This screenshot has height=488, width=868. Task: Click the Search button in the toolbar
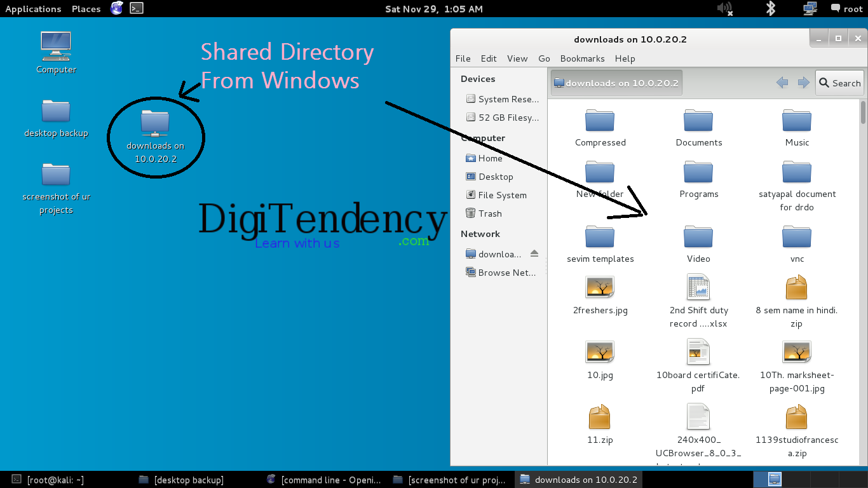tap(839, 83)
